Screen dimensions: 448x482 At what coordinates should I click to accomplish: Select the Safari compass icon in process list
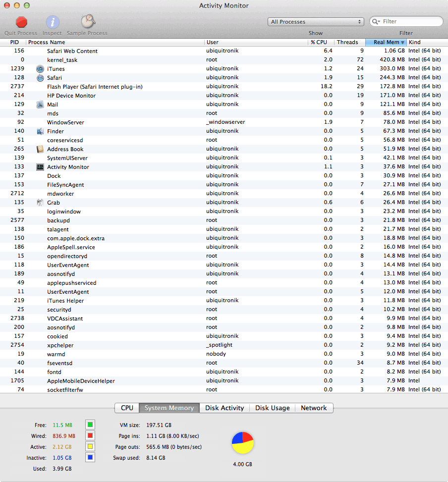coord(40,78)
